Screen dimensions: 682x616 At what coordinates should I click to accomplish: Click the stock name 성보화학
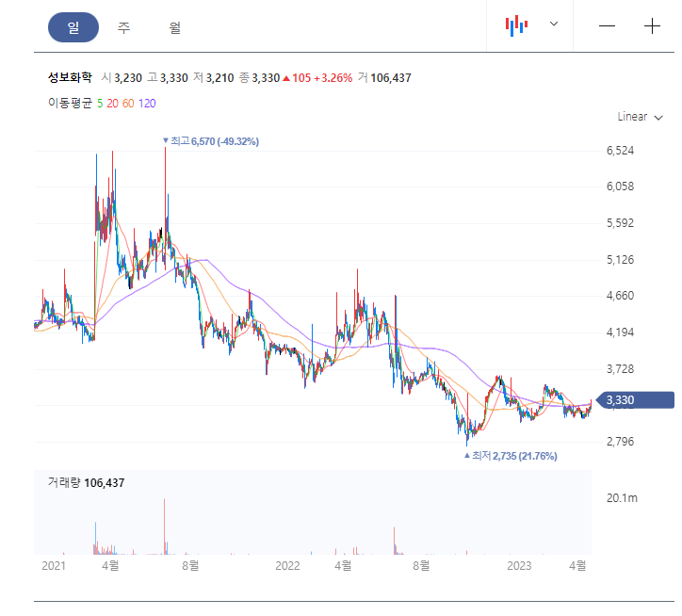point(70,78)
